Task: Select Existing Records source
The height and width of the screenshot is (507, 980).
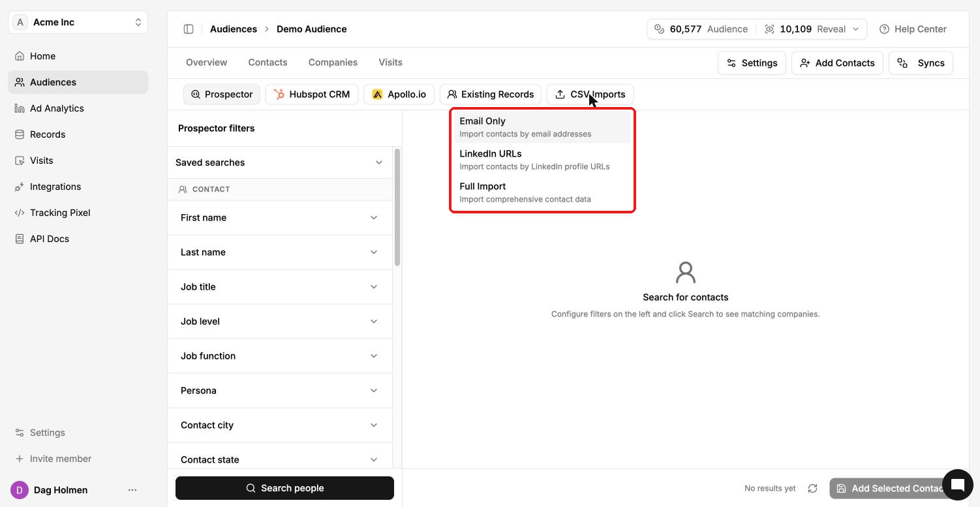Action: pos(490,94)
